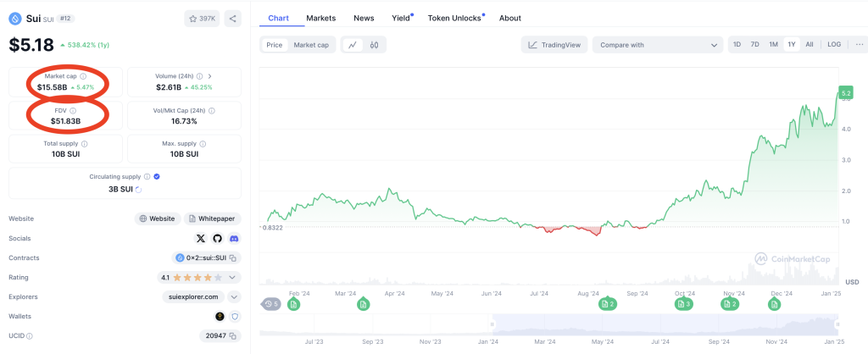Switch to the Yield tab
Screen dimensions: 868x354
401,18
